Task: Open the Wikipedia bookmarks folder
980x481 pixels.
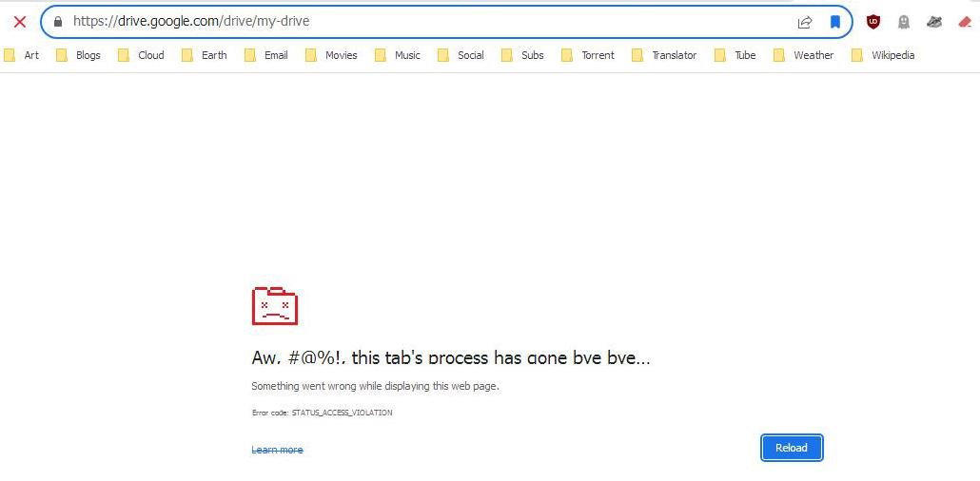Action: 883,55
